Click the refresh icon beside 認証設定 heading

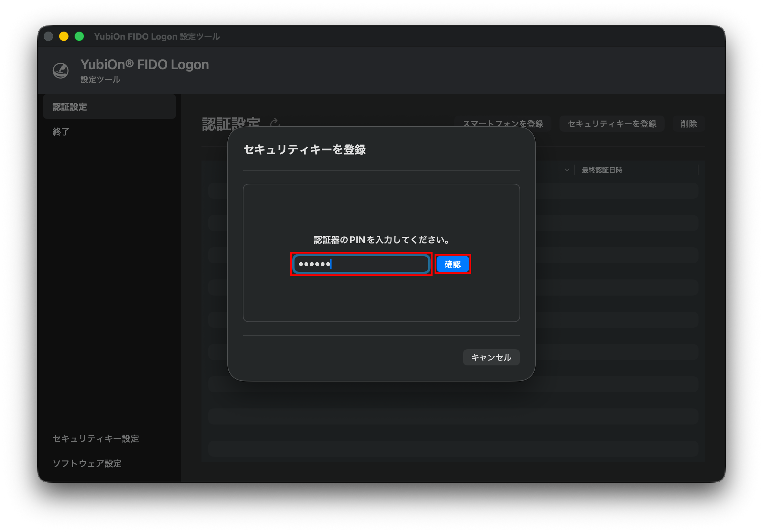click(275, 123)
